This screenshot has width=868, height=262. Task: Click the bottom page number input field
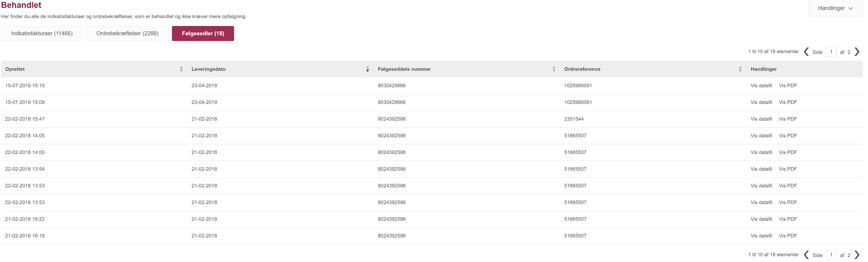click(x=831, y=255)
